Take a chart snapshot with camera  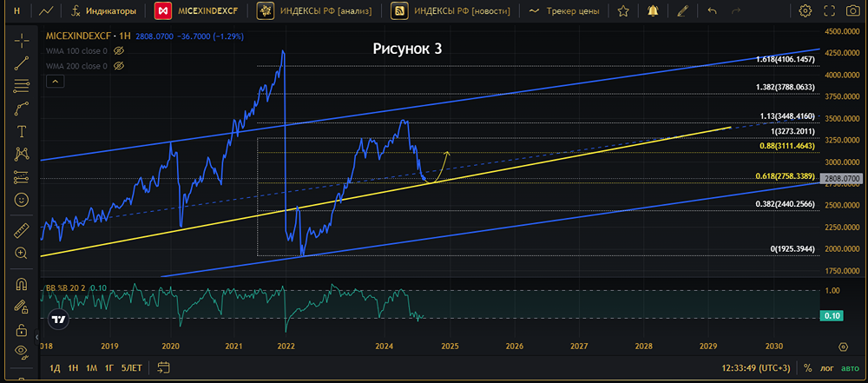pos(852,10)
